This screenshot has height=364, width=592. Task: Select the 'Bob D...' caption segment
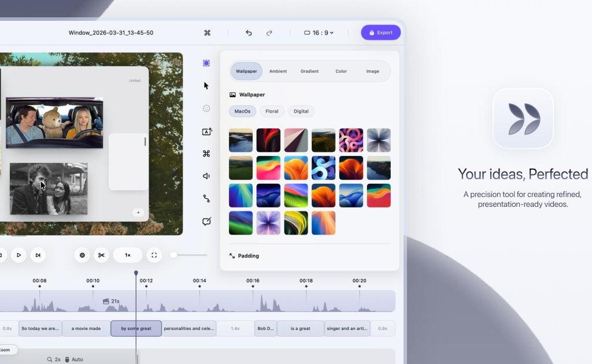pyautogui.click(x=266, y=329)
